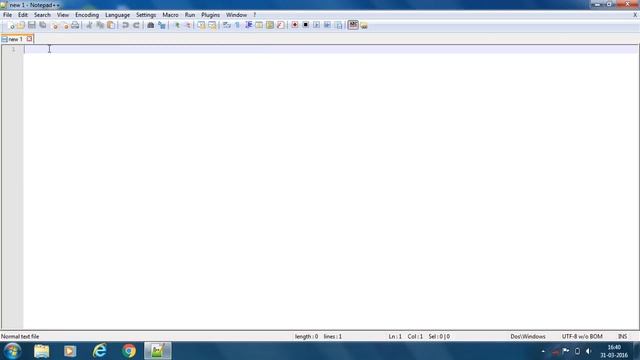Start macro recording with red button
640x360 pixels.
[x=295, y=25]
